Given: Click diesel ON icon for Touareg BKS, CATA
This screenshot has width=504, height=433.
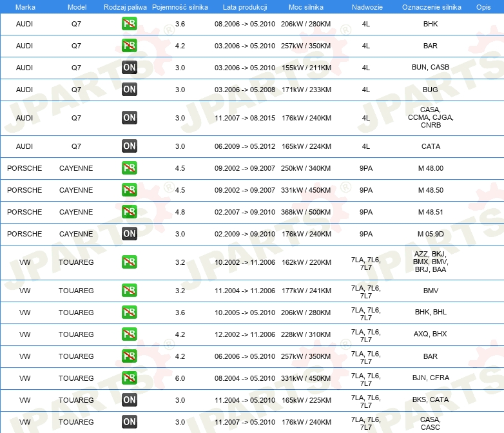Looking at the screenshot, I should (x=129, y=399).
